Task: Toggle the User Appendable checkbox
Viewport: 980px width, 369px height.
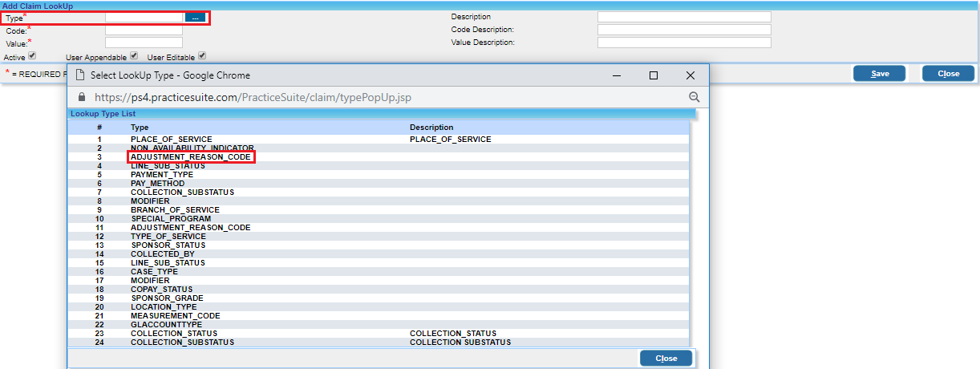Action: 134,56
